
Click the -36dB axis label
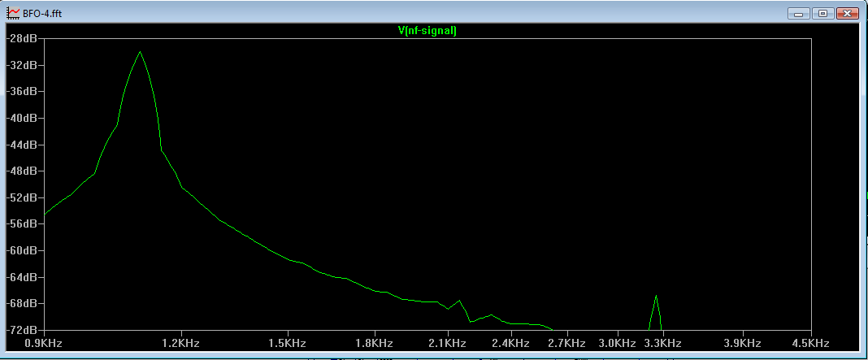[21, 91]
